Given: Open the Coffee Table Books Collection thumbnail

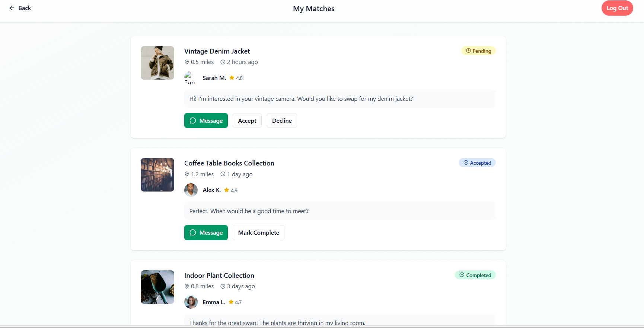Looking at the screenshot, I should pos(157,175).
